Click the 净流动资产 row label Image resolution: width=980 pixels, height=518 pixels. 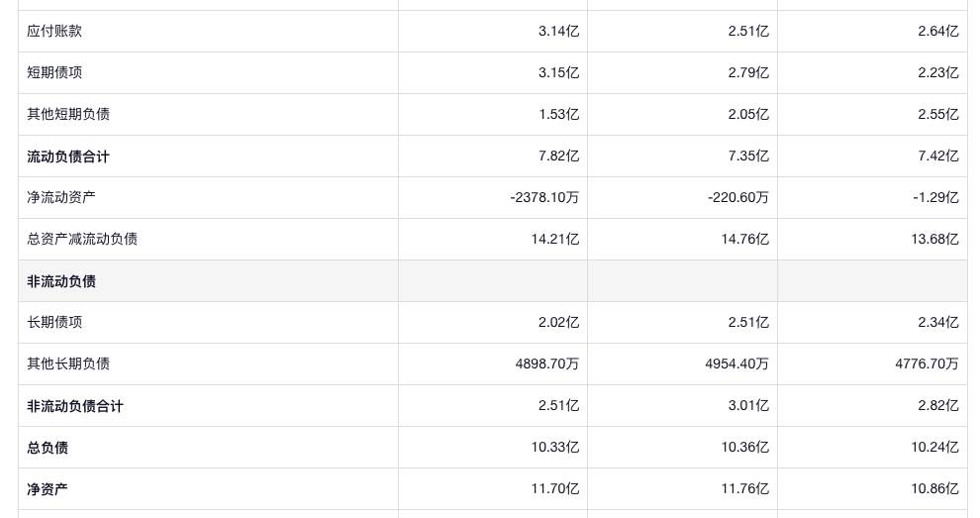[61, 197]
